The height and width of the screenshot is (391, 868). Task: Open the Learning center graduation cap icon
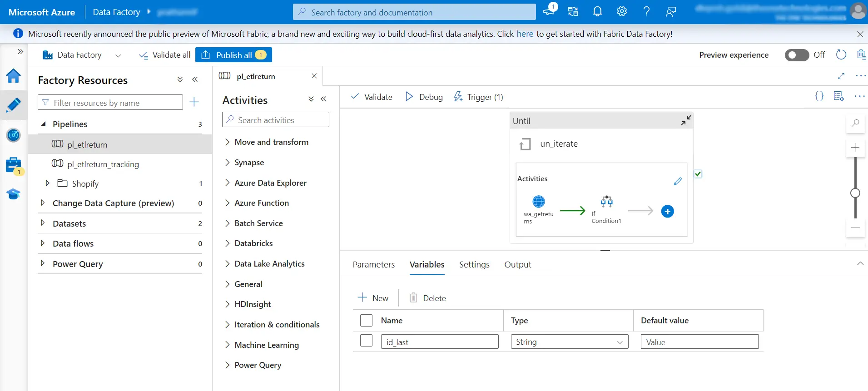pos(13,194)
